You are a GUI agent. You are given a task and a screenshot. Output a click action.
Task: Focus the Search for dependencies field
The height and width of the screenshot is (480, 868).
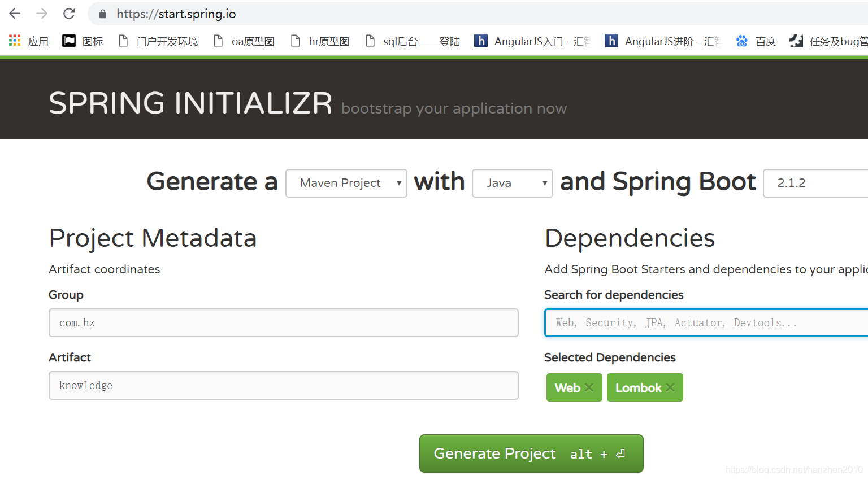pyautogui.click(x=706, y=322)
